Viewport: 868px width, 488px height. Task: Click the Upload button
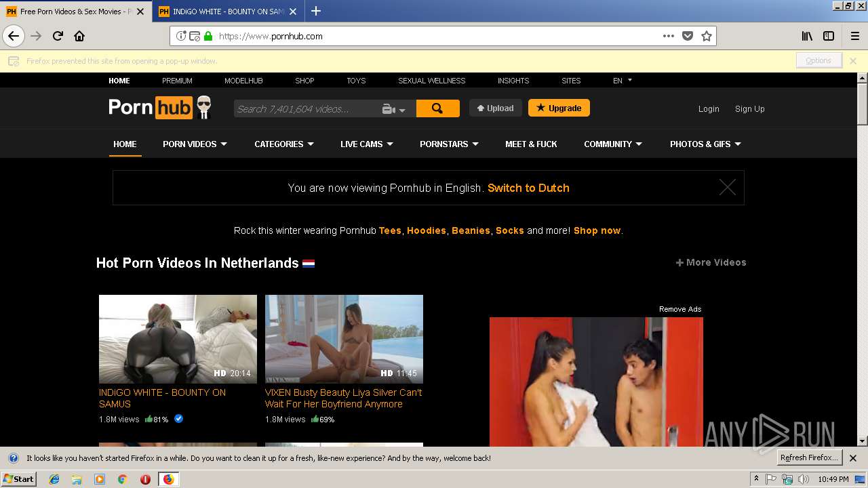(x=496, y=108)
